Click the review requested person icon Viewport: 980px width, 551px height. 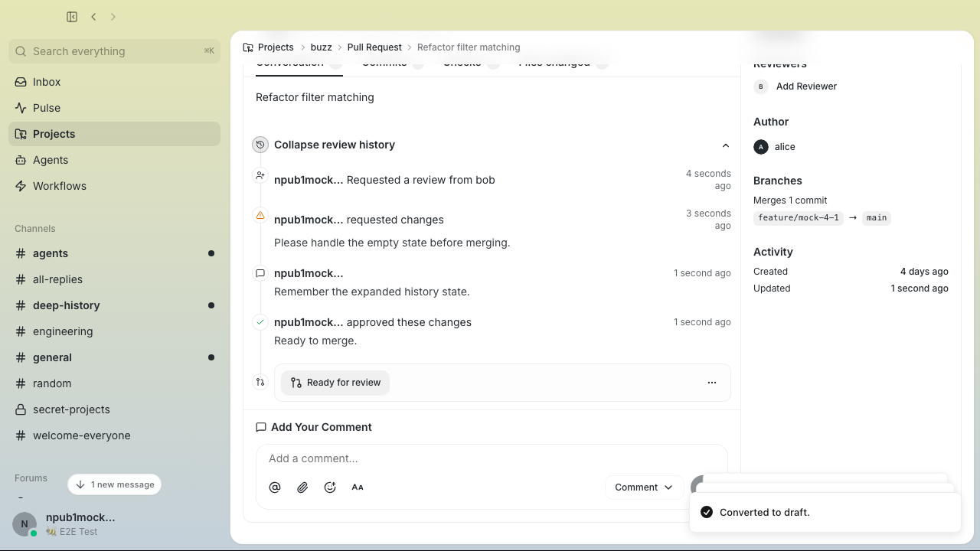pos(260,175)
